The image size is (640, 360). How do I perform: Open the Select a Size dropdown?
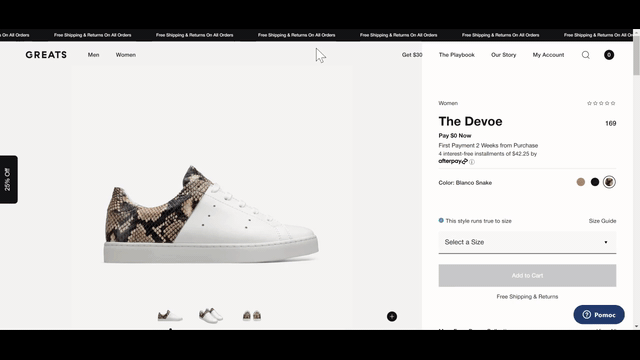point(527,242)
